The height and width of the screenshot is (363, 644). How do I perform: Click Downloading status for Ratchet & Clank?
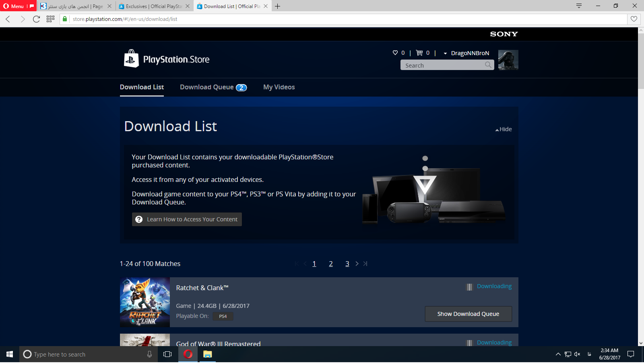pyautogui.click(x=494, y=286)
